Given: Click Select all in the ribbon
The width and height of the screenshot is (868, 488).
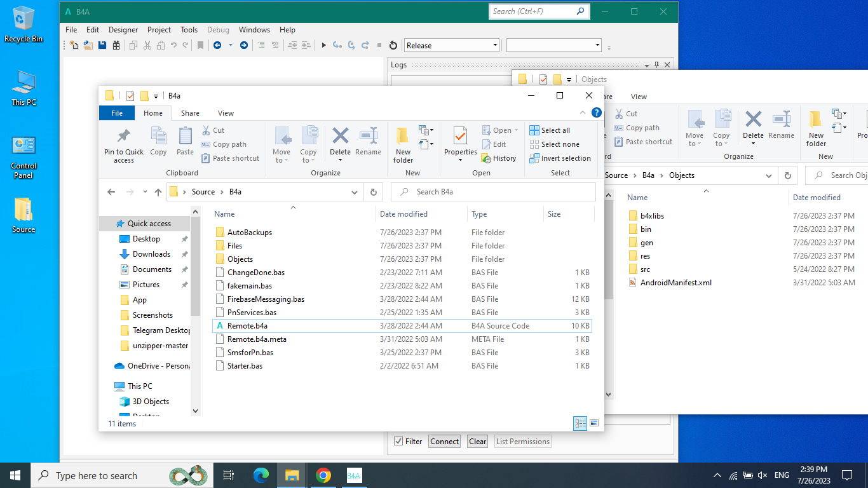Looking at the screenshot, I should [x=550, y=130].
